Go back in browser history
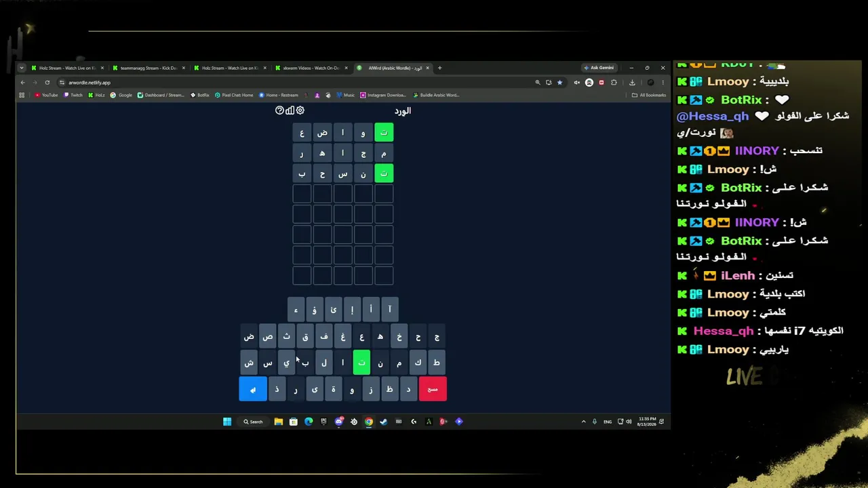Viewport: 868px width, 488px height. tap(22, 83)
